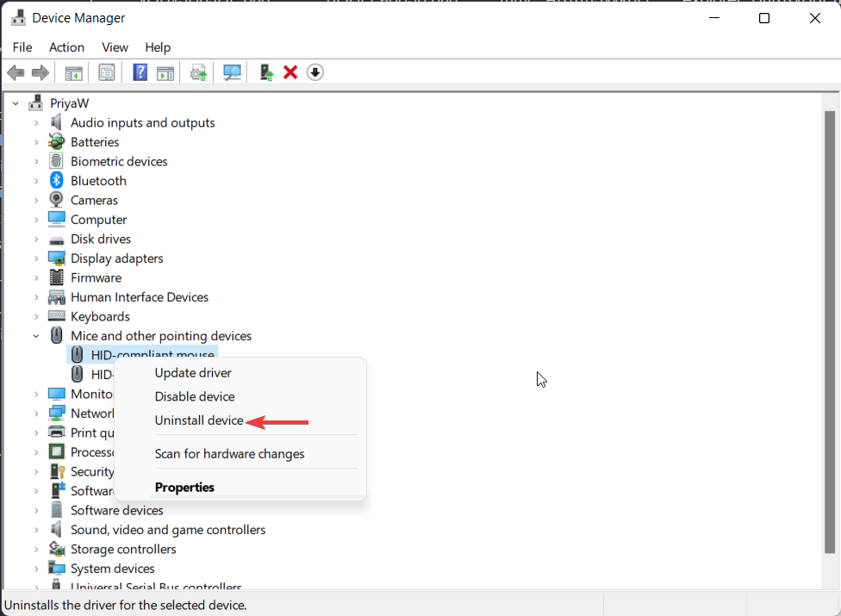Click the Audio inputs and outputs speaker icon
Viewport: 841px width, 616px height.
[56, 122]
